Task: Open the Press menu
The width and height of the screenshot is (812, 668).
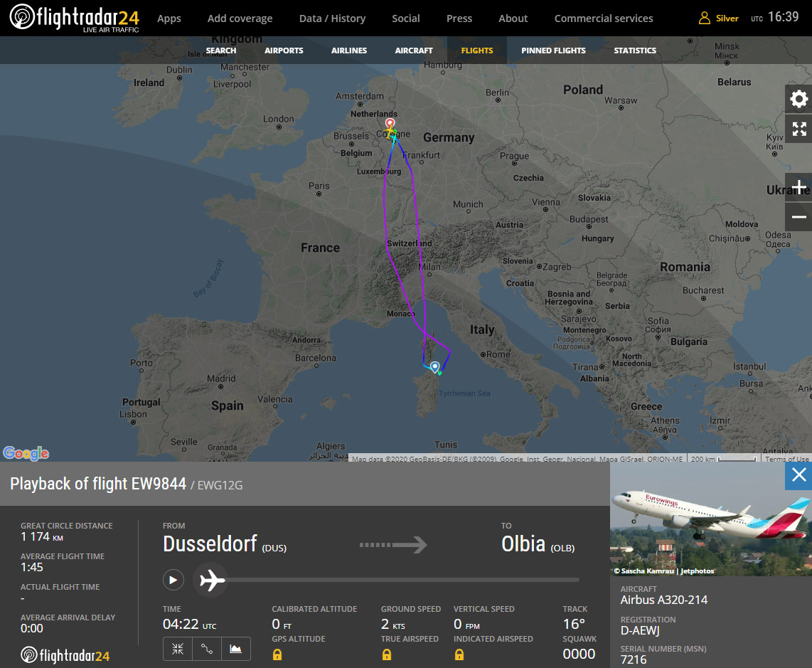Action: click(x=459, y=18)
